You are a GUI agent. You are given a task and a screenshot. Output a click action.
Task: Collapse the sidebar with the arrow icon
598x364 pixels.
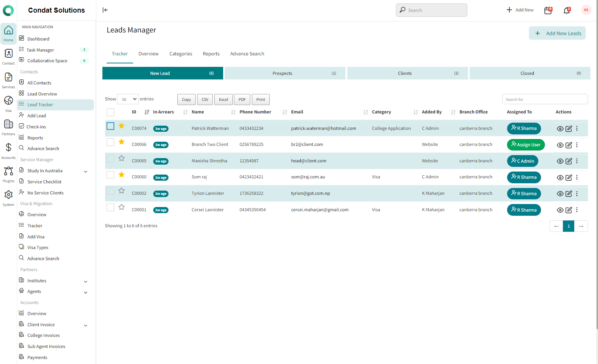tap(105, 10)
